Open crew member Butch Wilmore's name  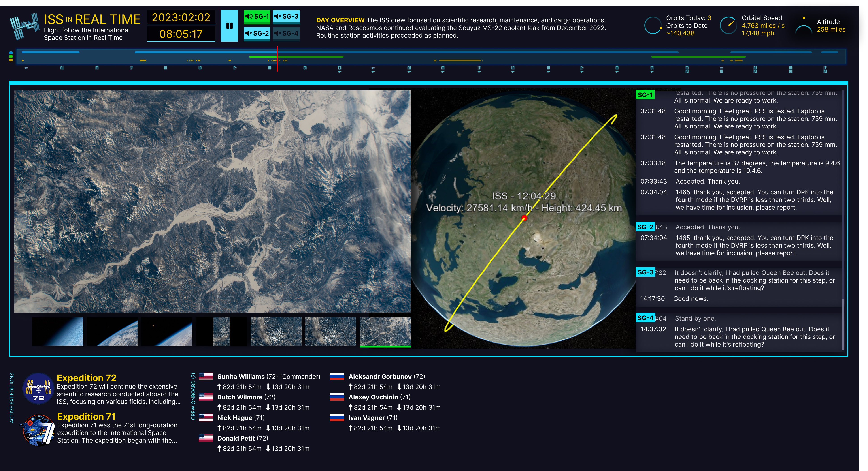pos(240,397)
